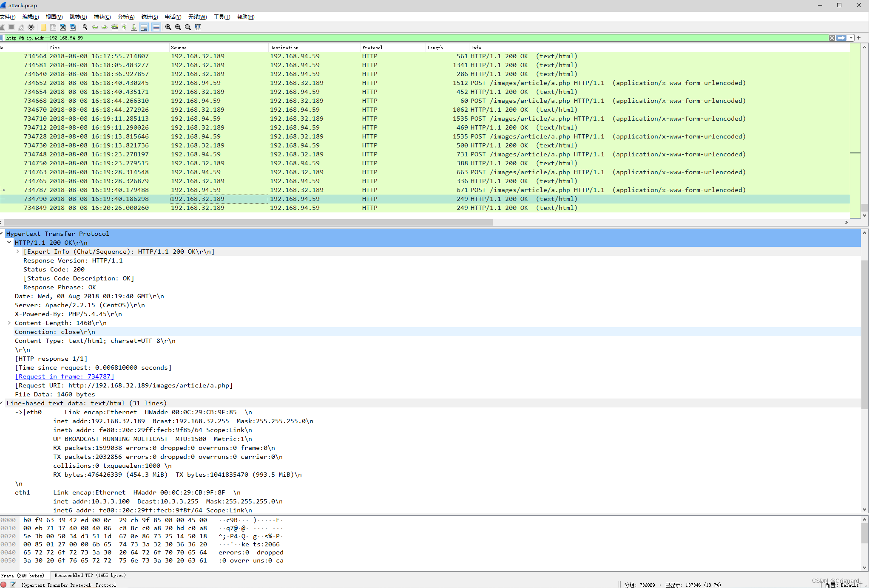Screen dimensions: 869x588
Task: Open display filter history dropdown
Action: click(851, 38)
